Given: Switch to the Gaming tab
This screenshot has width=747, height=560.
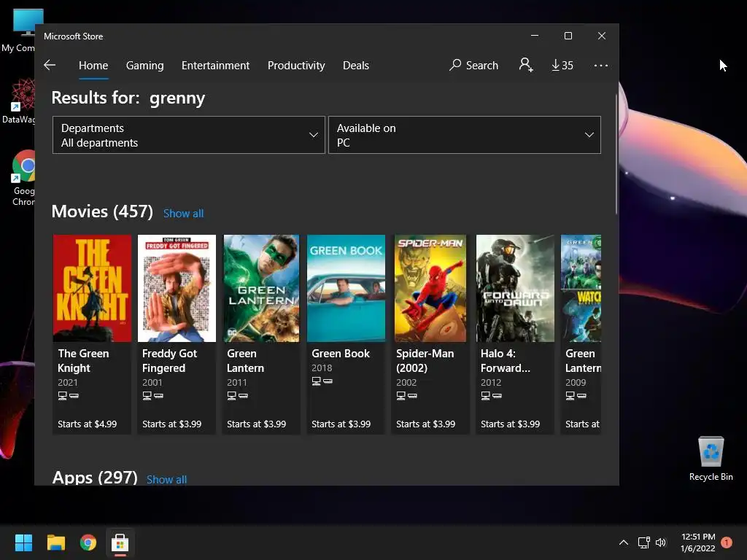Looking at the screenshot, I should [145, 65].
